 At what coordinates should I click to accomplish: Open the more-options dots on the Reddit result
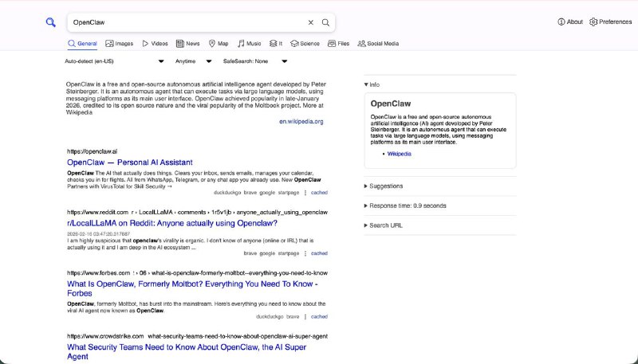[305, 253]
